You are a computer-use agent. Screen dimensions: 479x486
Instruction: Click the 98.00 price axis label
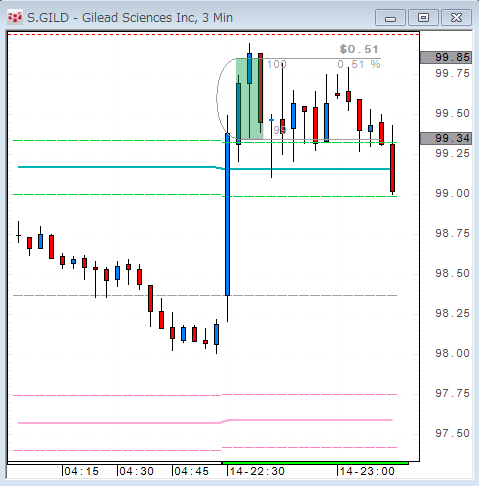452,353
